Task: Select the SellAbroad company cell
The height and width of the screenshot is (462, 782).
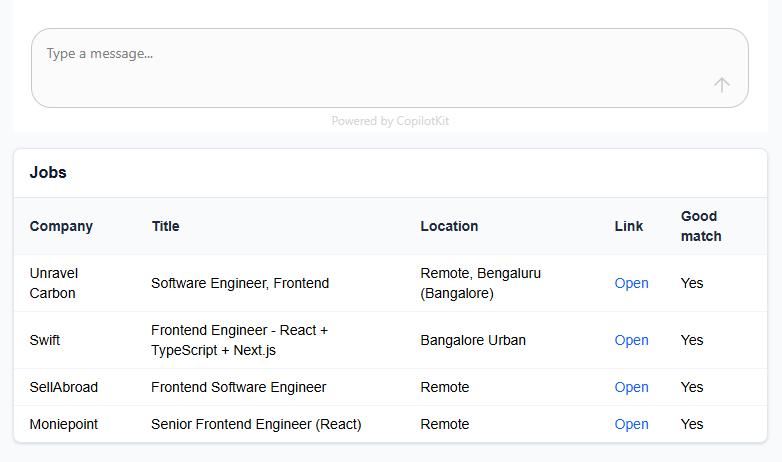Action: (64, 387)
